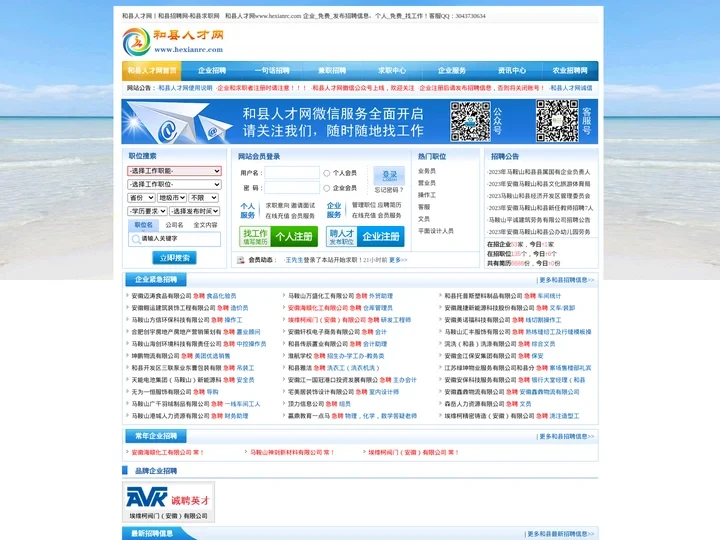The image size is (720, 540).
Task: Open 一句话招聘 in navigation bar
Action: pos(272,71)
